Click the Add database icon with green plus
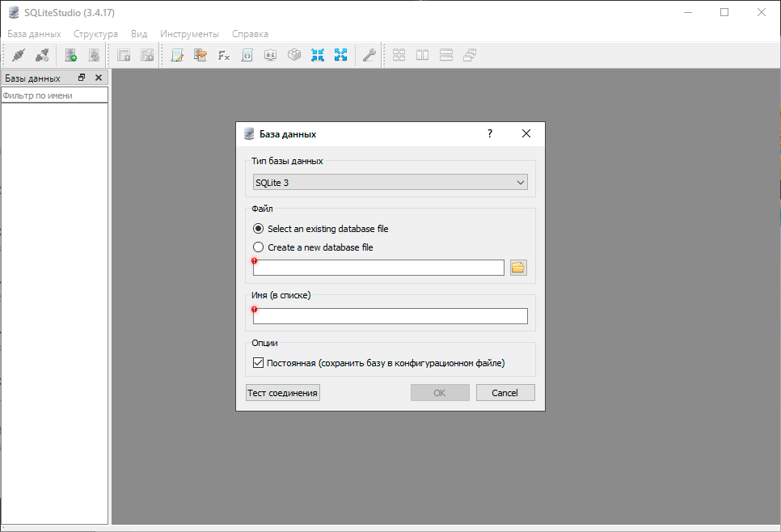This screenshot has width=781, height=532. coord(70,55)
